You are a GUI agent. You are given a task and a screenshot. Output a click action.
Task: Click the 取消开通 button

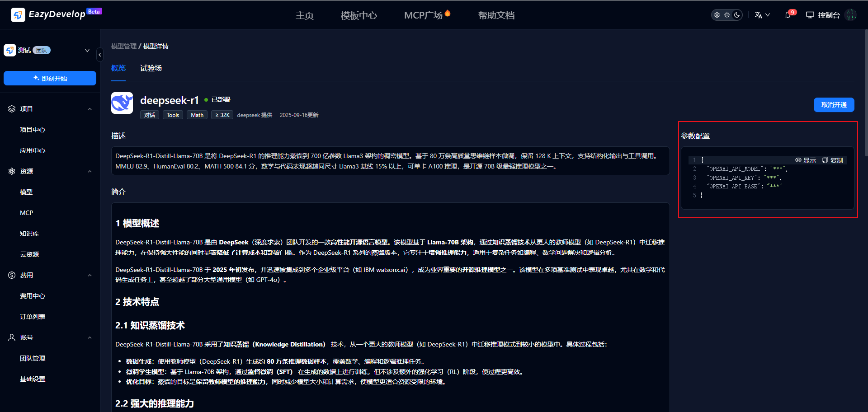(x=834, y=105)
